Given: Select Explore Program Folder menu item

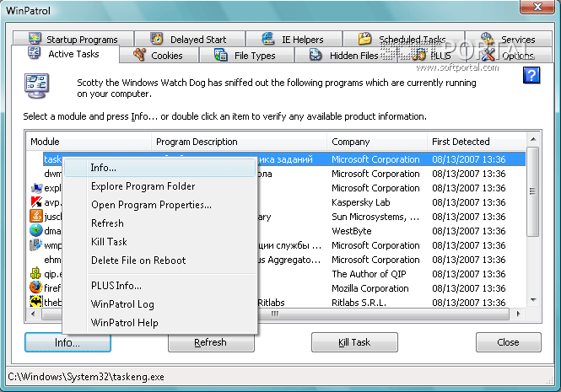Looking at the screenshot, I should [160, 186].
